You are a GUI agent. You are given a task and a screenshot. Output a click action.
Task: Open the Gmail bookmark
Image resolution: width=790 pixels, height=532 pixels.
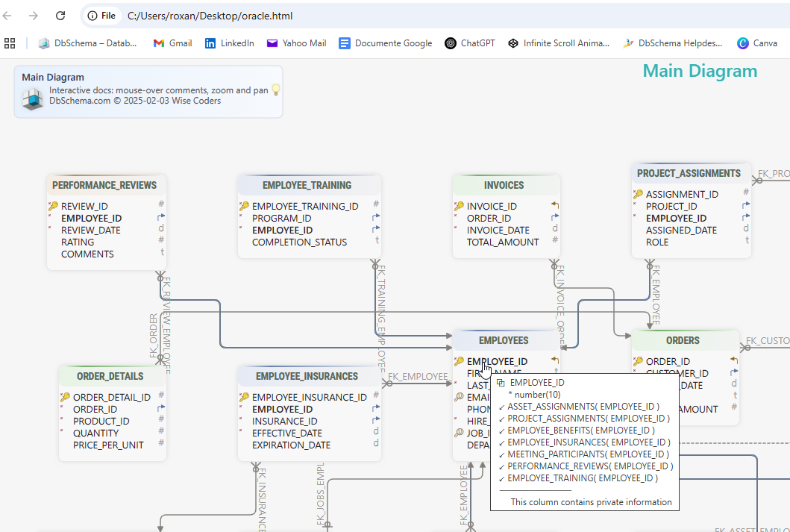(x=172, y=43)
